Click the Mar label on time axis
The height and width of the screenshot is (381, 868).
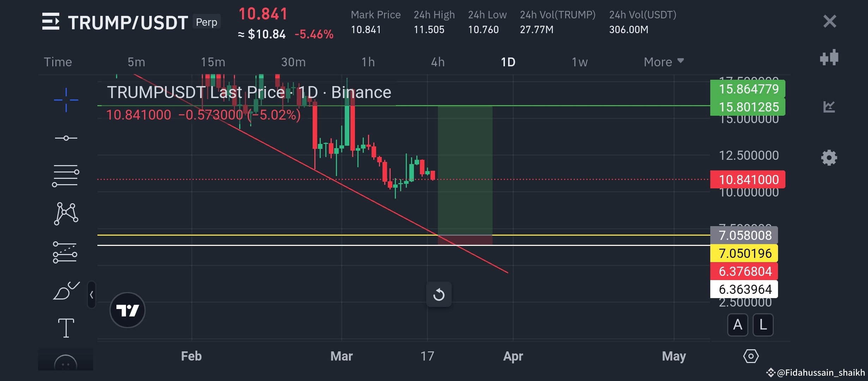[342, 356]
